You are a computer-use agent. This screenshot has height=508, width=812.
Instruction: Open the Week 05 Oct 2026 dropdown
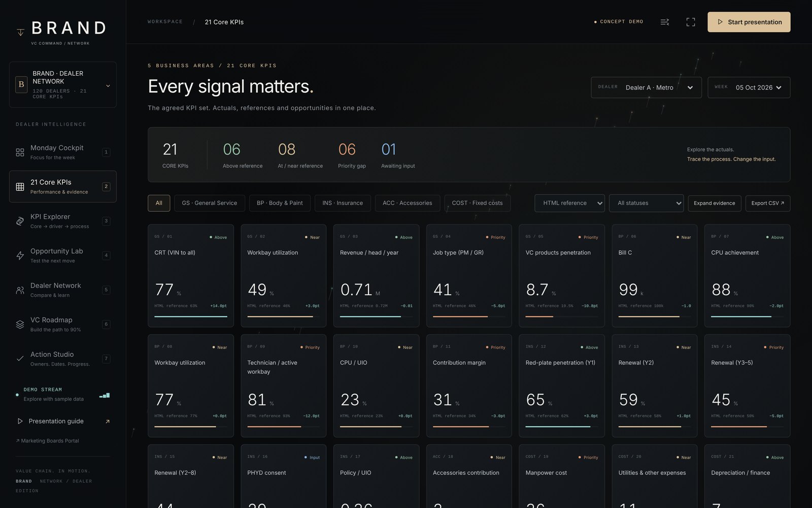749,87
